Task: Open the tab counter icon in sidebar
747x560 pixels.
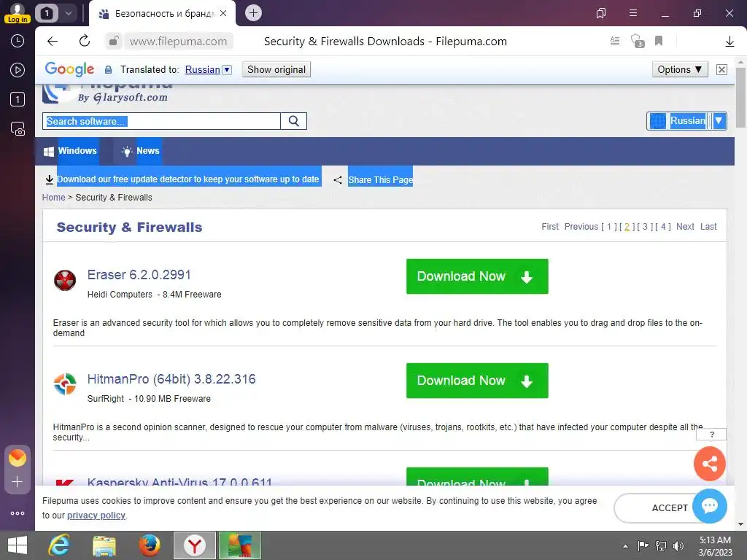Action: pyautogui.click(x=18, y=99)
